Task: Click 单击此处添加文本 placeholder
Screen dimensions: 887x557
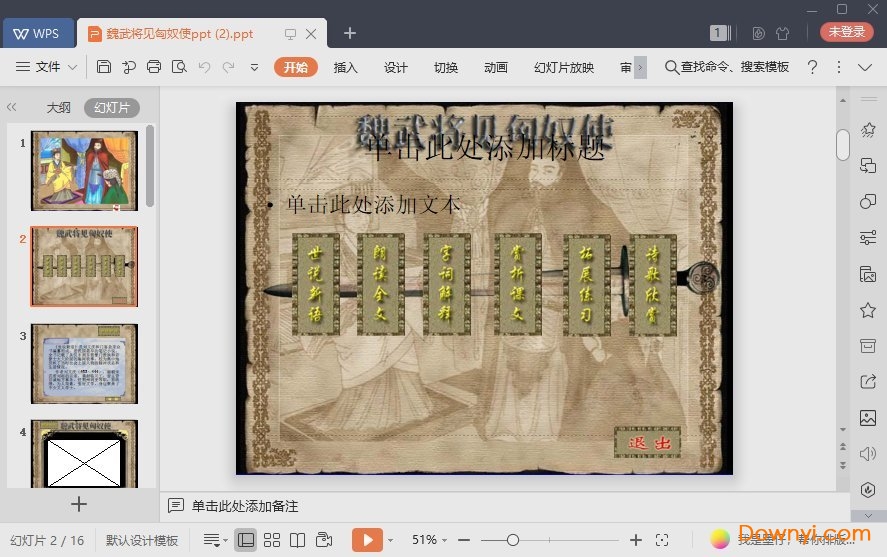Action: 373,205
